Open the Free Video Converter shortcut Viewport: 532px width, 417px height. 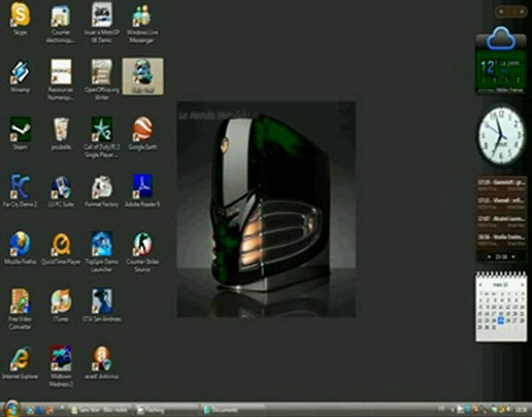pos(20,309)
